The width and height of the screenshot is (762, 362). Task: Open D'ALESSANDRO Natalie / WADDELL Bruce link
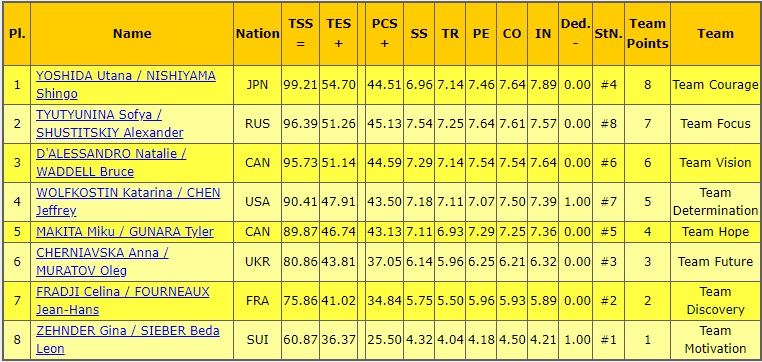tap(111, 162)
